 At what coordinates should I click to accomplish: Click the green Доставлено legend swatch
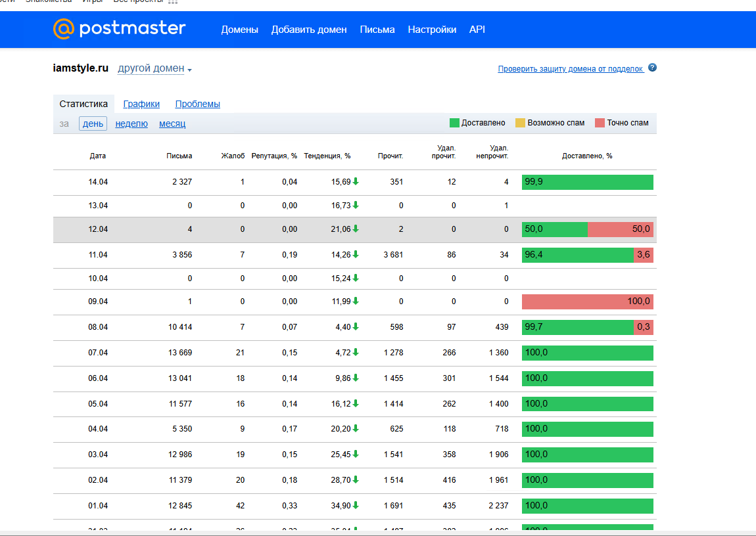(x=454, y=123)
